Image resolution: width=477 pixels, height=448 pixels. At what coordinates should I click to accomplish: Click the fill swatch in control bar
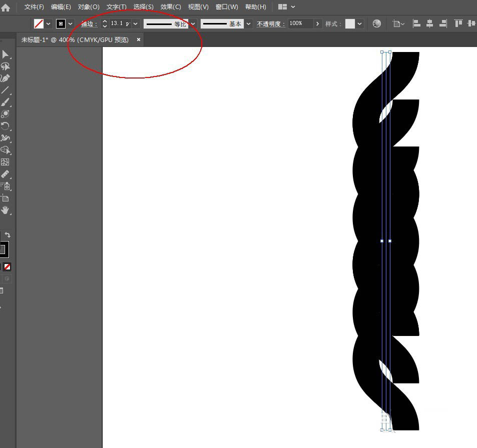point(39,23)
